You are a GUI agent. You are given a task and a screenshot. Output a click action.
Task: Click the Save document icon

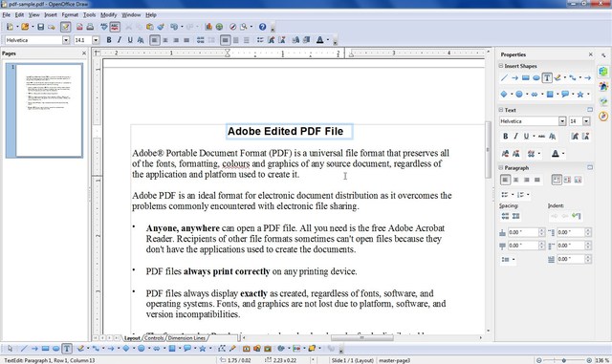[x=40, y=27]
